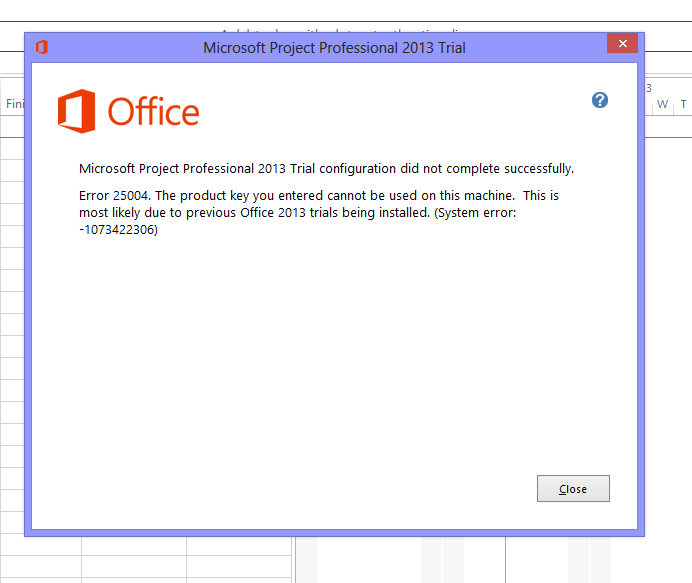
Task: Click the "configuration did not complete successfully" sentence
Action: pyautogui.click(x=447, y=169)
